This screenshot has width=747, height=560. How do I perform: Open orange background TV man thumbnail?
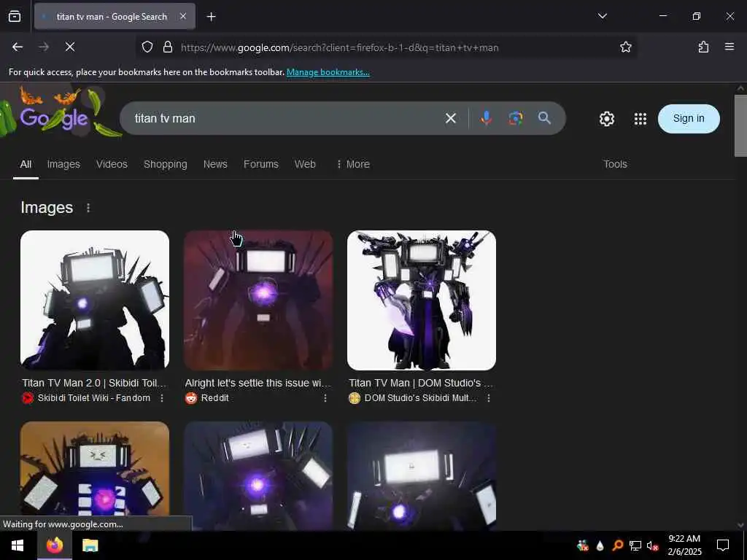(95, 475)
